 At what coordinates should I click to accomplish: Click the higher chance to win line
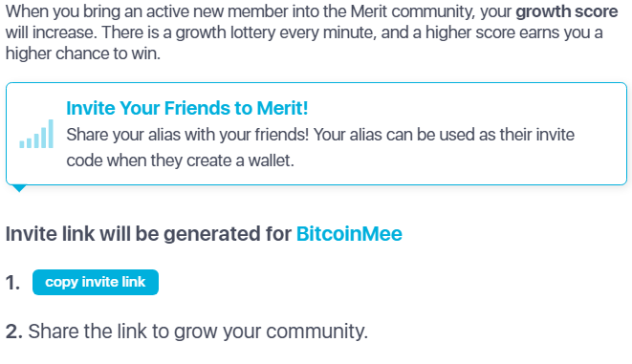pos(82,54)
